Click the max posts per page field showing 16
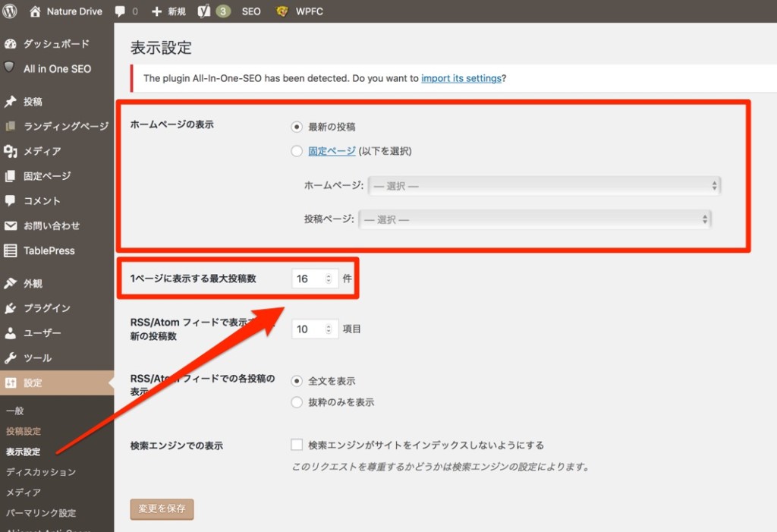 click(315, 279)
